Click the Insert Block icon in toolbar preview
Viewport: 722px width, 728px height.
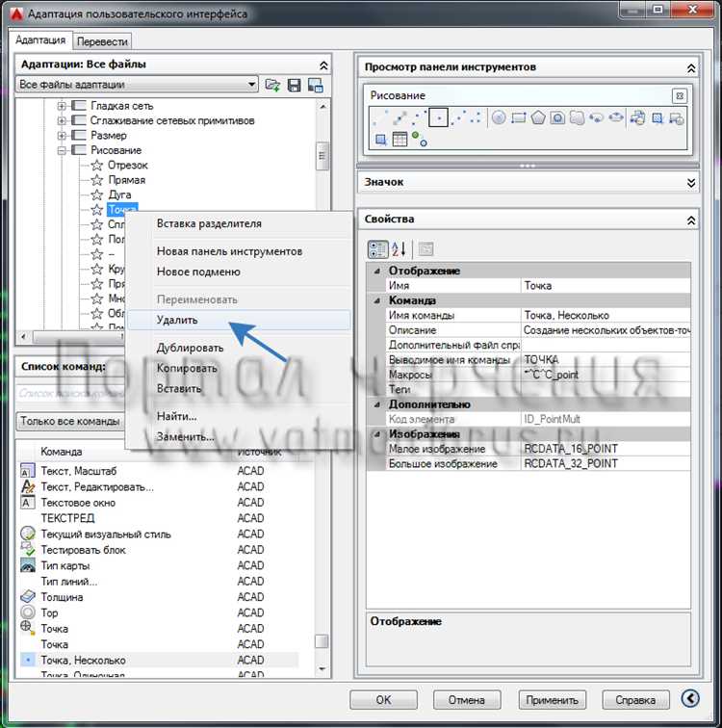637,117
